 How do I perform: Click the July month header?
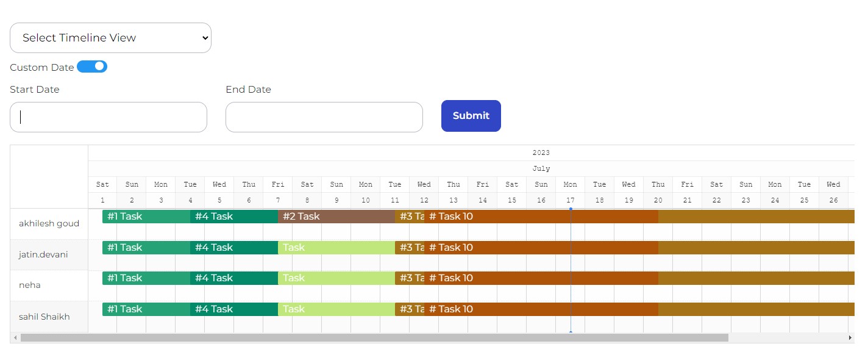pyautogui.click(x=541, y=168)
